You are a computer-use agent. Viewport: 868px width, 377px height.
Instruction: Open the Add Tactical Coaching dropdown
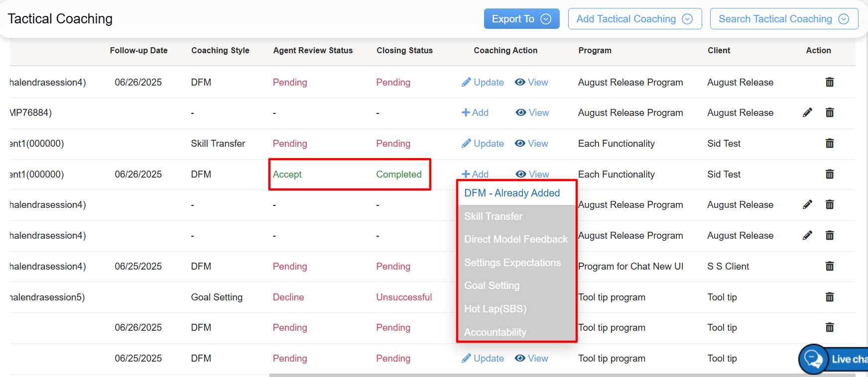(634, 19)
